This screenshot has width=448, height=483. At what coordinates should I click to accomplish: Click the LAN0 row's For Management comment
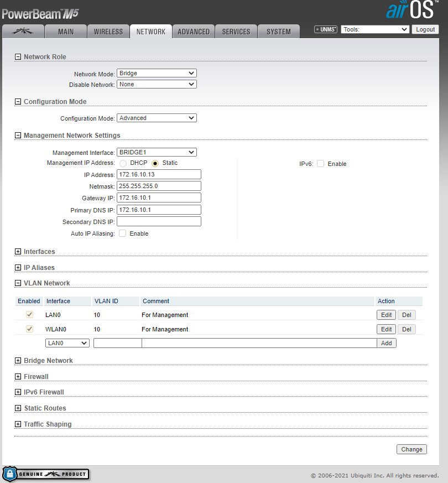(x=165, y=315)
